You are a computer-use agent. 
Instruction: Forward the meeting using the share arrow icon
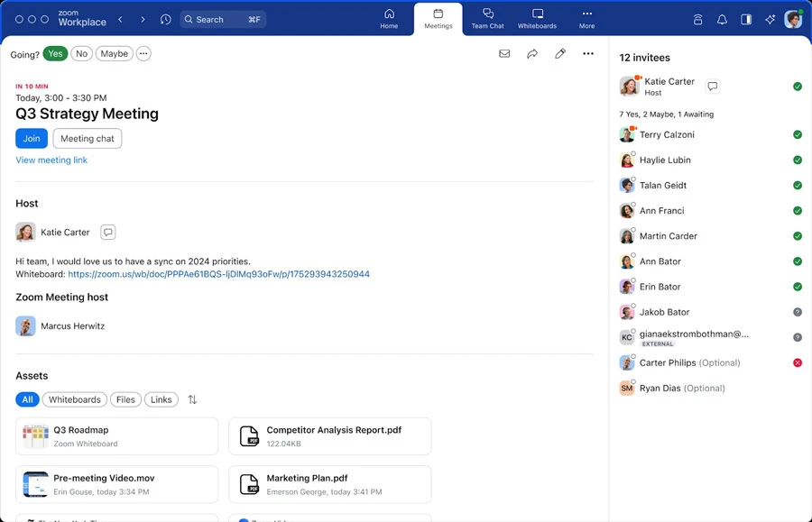click(532, 54)
